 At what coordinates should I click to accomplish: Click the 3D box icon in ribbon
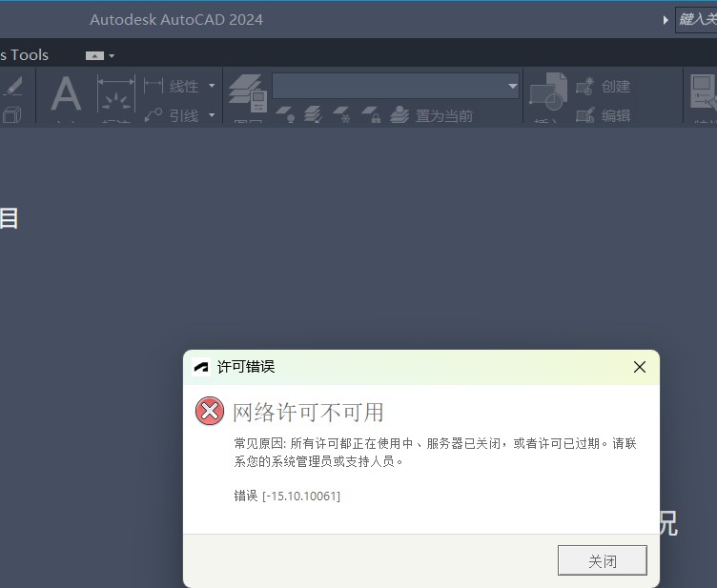(12, 114)
